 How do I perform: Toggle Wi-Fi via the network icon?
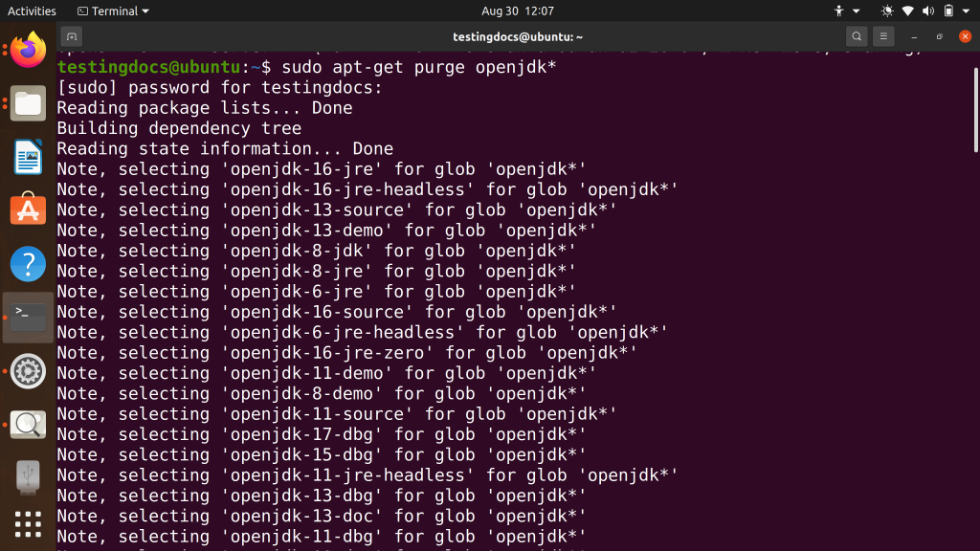(906, 11)
